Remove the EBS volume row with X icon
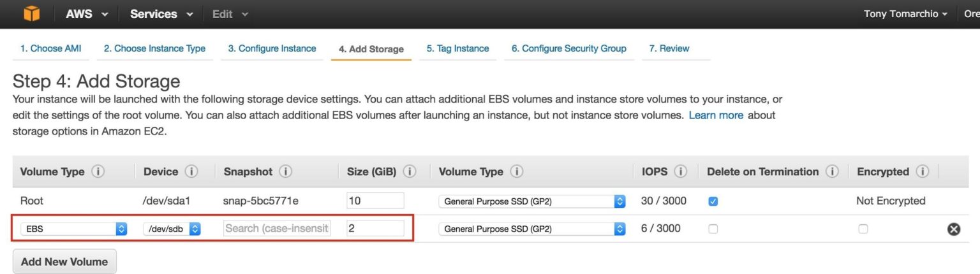The width and height of the screenshot is (980, 274). [954, 229]
